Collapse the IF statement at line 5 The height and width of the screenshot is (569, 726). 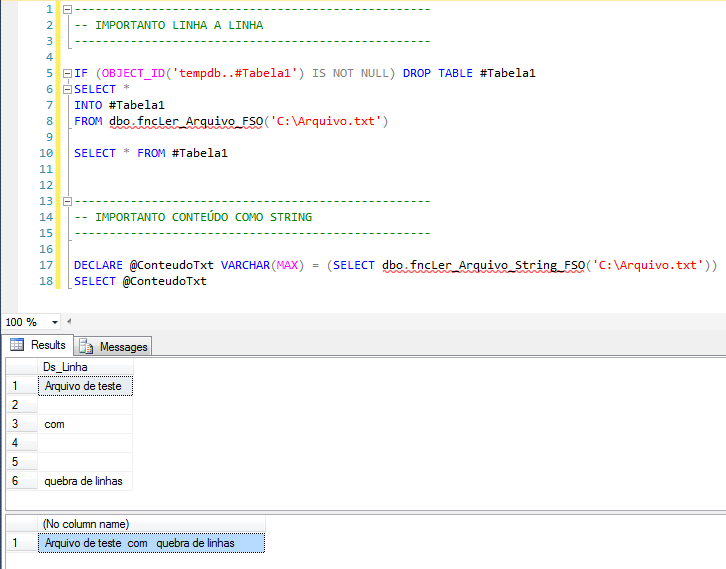[x=68, y=73]
